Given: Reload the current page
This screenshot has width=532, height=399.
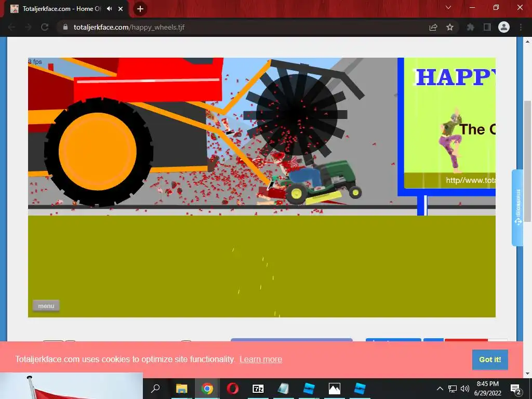Looking at the screenshot, I should [45, 27].
